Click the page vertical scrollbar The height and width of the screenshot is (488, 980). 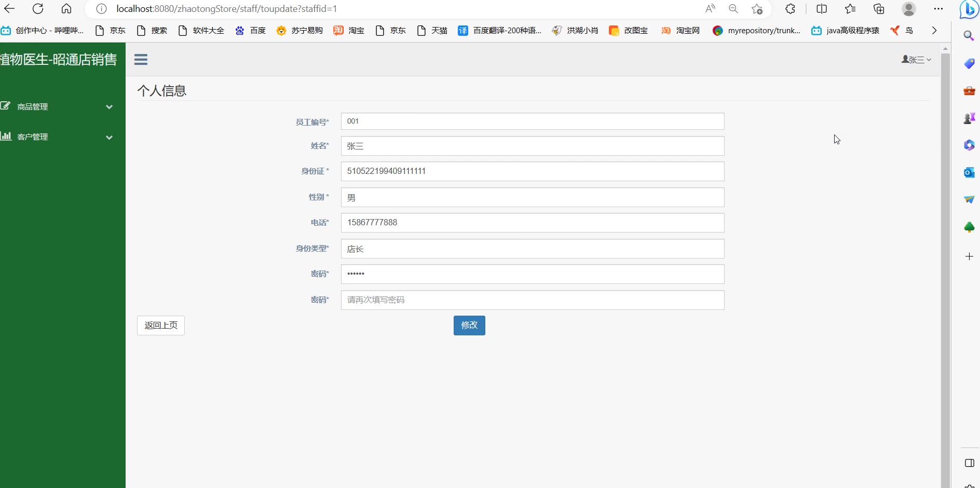(x=945, y=270)
